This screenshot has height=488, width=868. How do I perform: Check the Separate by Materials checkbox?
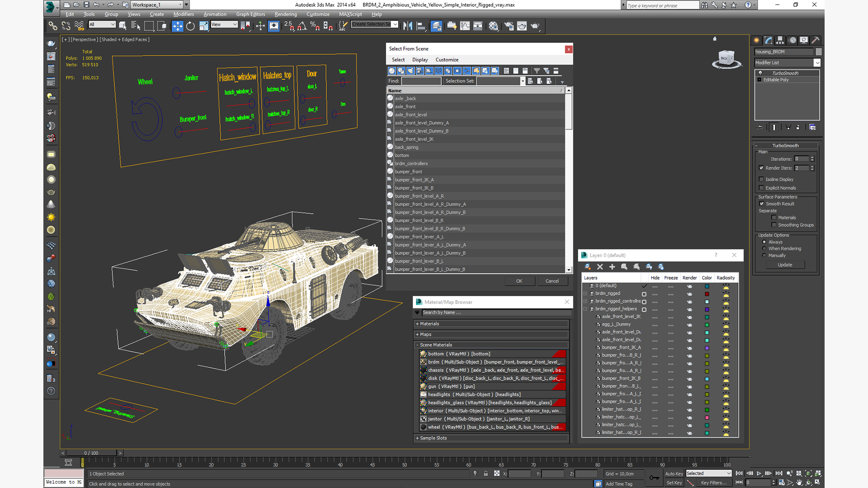(774, 218)
